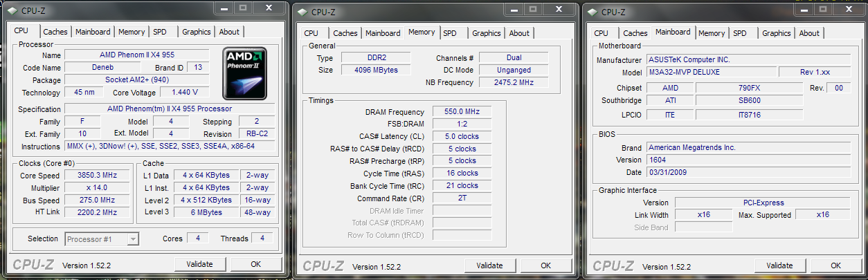Image resolution: width=868 pixels, height=280 pixels.
Task: Click Validate in the CPU window
Action: (200, 264)
